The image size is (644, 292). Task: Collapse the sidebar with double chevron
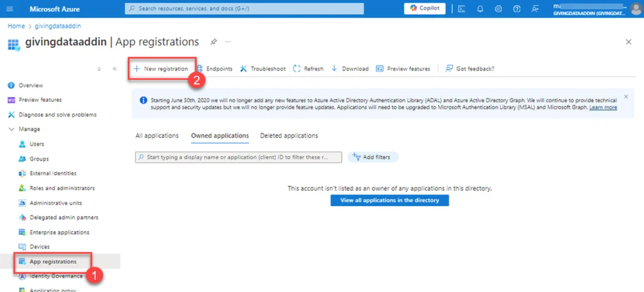pos(114,69)
